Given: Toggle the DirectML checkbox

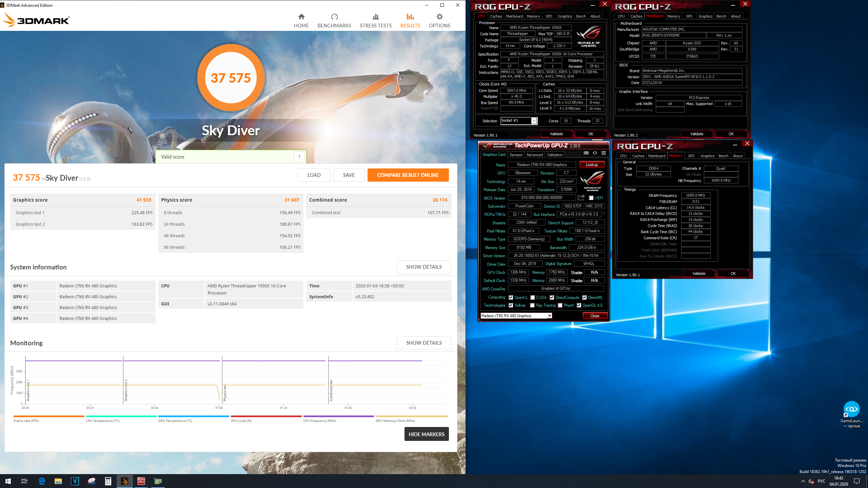Looking at the screenshot, I should [x=585, y=298].
